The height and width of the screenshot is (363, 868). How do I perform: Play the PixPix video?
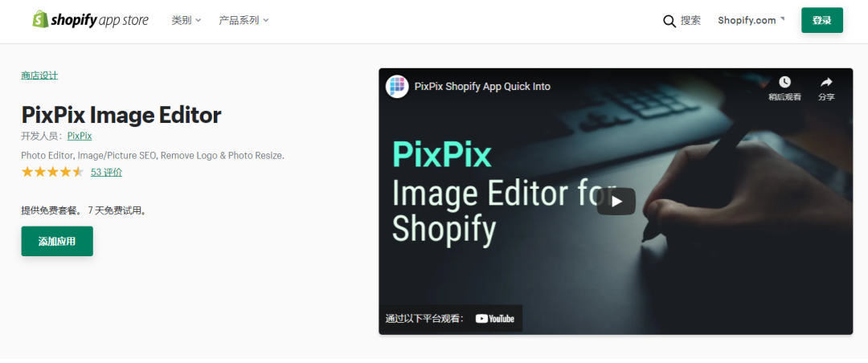point(616,202)
